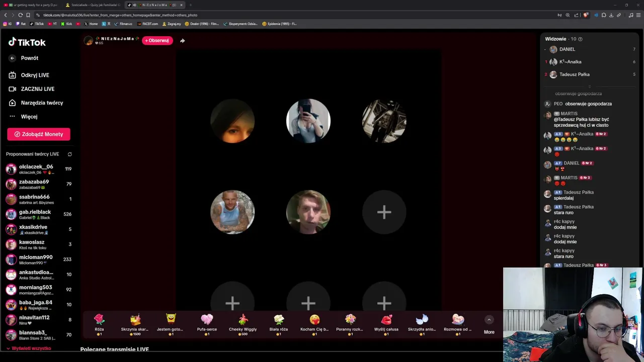Go back via Powrót arrow

click(13, 58)
